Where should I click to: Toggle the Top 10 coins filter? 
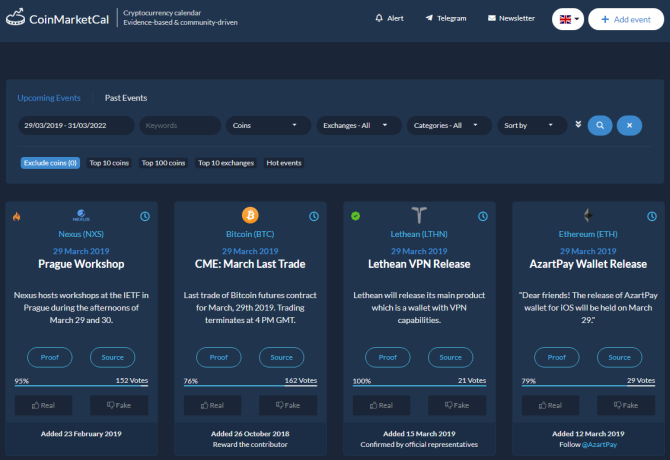(x=109, y=163)
